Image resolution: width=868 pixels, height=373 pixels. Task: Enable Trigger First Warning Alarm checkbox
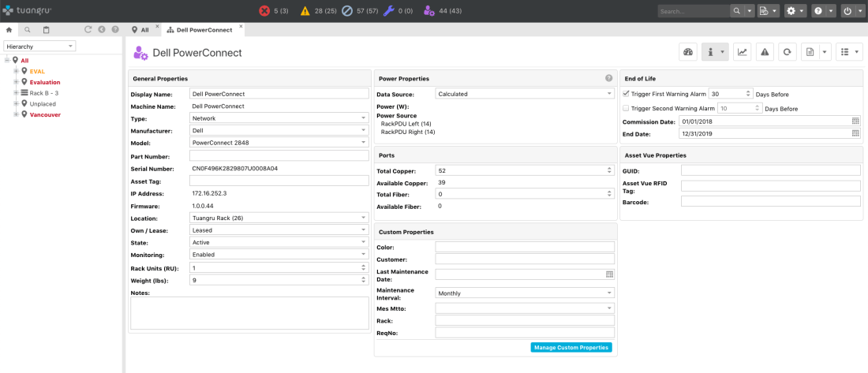click(626, 94)
